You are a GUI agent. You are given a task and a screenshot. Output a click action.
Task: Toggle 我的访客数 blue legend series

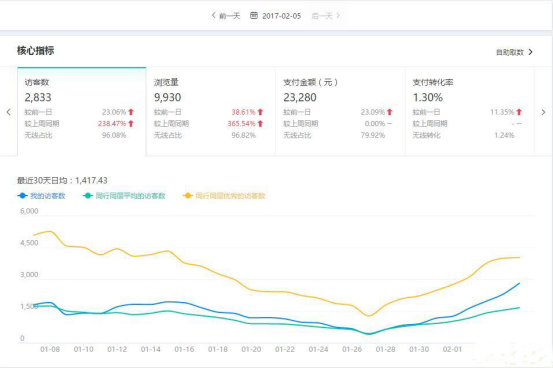[41, 195]
